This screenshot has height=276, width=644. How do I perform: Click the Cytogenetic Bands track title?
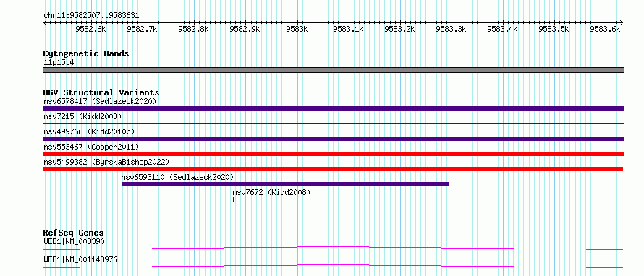(86, 53)
